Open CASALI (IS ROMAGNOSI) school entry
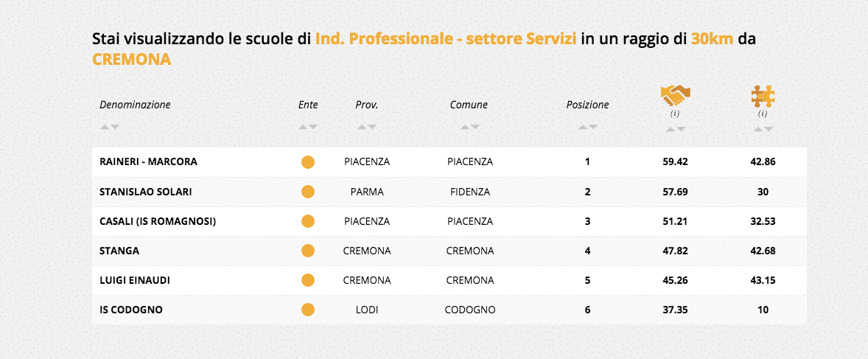This screenshot has width=868, height=359. click(157, 221)
